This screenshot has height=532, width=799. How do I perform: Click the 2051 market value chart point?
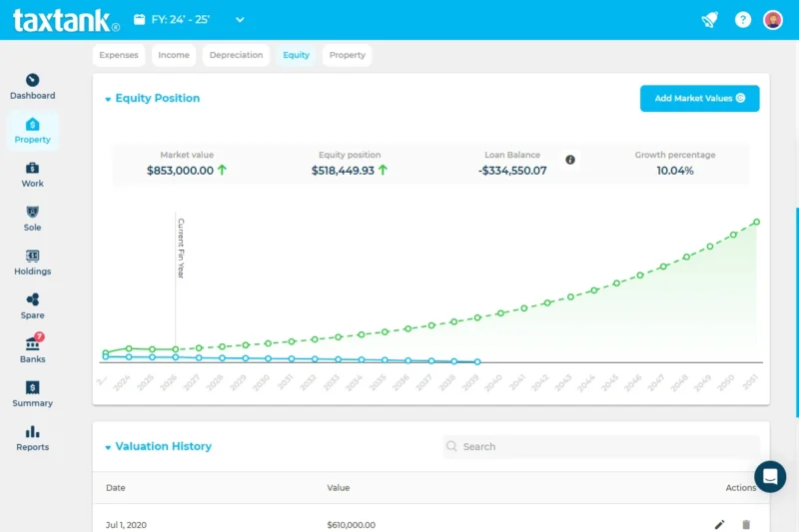[x=756, y=222]
